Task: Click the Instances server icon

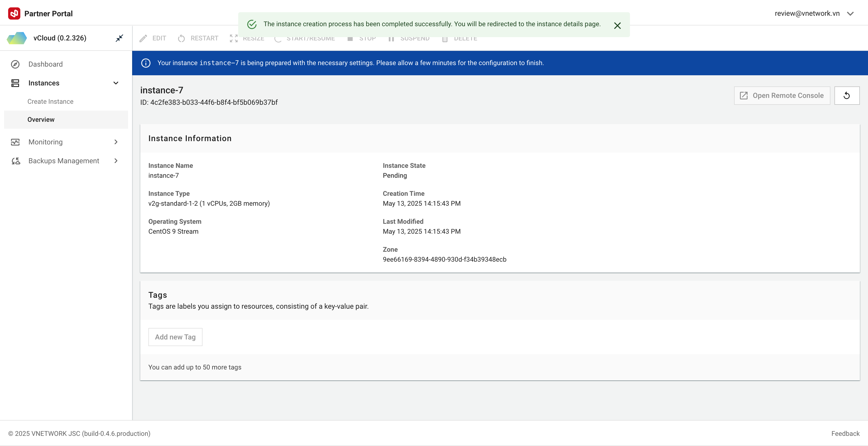Action: click(15, 83)
